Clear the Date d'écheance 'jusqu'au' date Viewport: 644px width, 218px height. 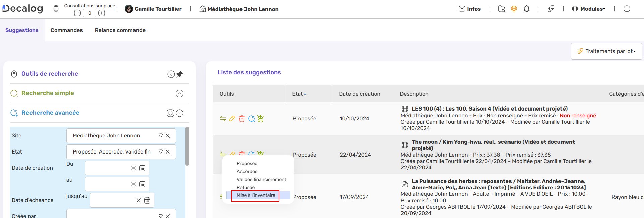(139, 200)
